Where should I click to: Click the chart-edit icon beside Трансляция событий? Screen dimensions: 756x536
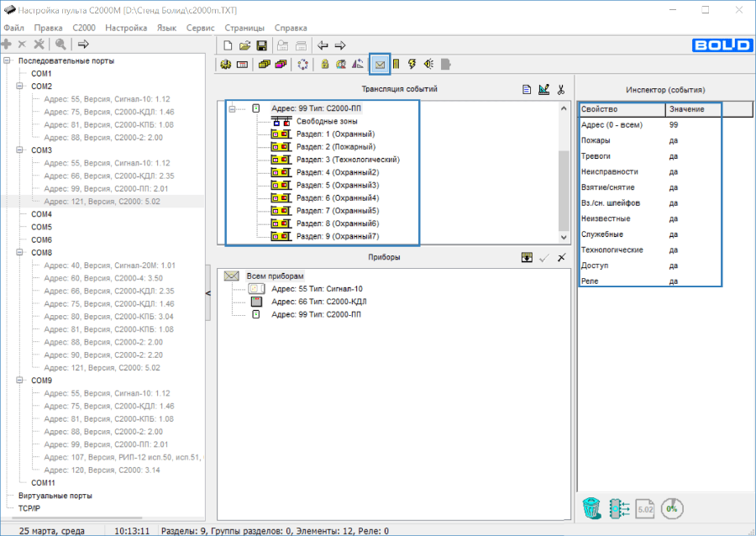coord(543,90)
